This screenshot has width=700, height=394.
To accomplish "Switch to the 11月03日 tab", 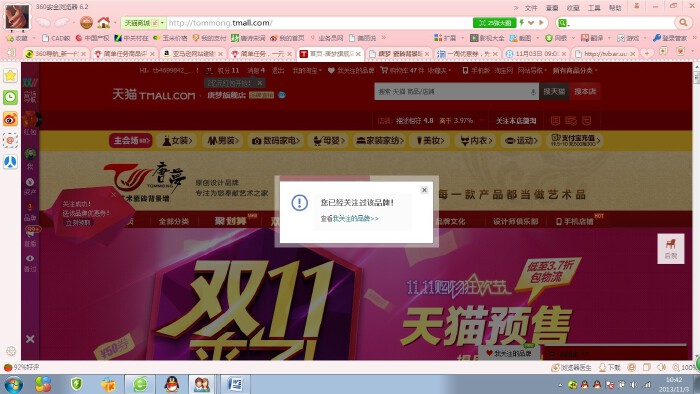I will tap(537, 54).
